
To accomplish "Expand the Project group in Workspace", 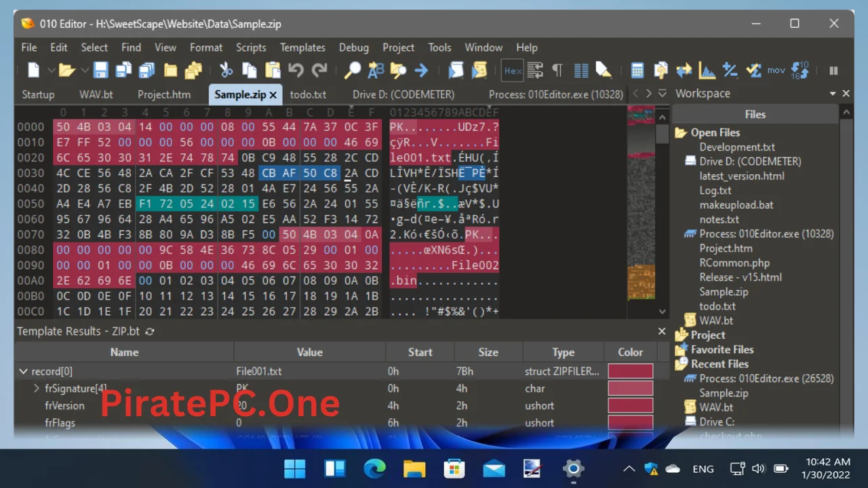I will point(681,335).
